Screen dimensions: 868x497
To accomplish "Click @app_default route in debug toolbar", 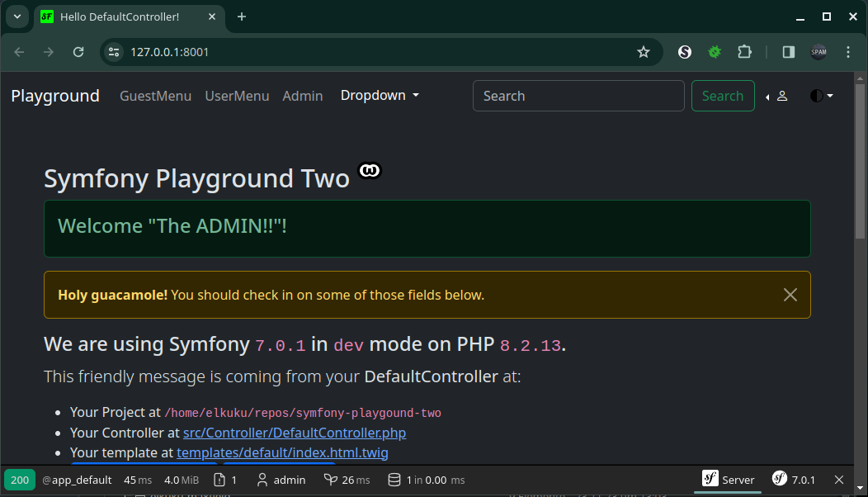I will point(77,480).
